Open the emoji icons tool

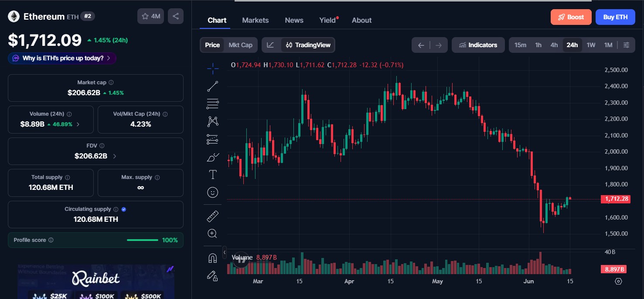[213, 192]
